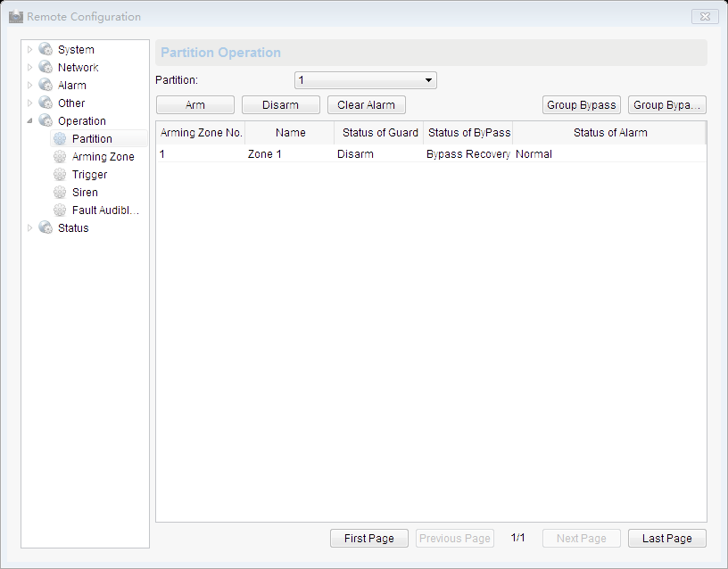The image size is (728, 569).
Task: Open the Partition dropdown list
Action: click(x=366, y=80)
